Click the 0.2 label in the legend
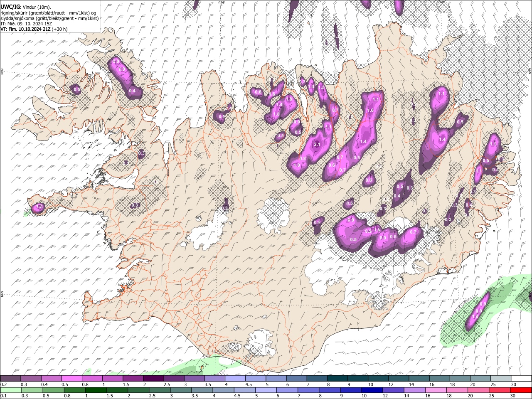Viewport: 532px width, 399px height. [x=3, y=384]
